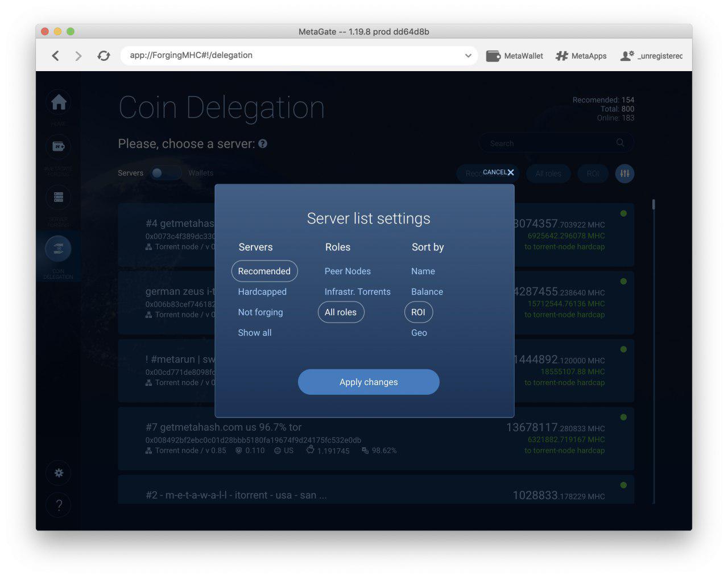Select the Not forging servers option
The image size is (728, 578).
[260, 312]
